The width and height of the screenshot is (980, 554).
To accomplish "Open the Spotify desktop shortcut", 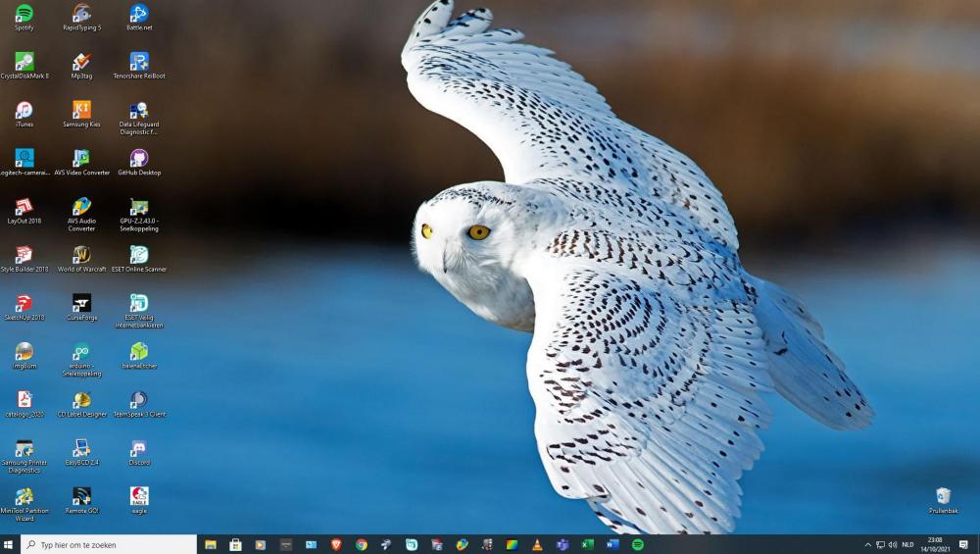I will pyautogui.click(x=24, y=15).
